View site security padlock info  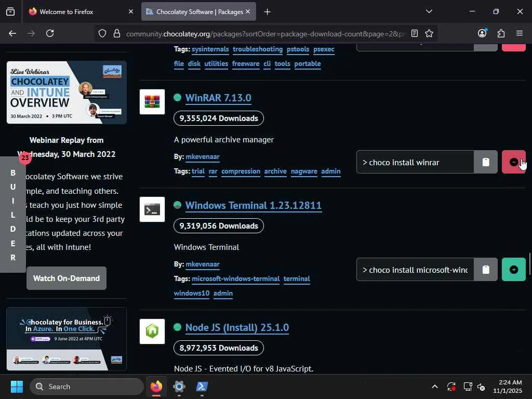pos(117,33)
